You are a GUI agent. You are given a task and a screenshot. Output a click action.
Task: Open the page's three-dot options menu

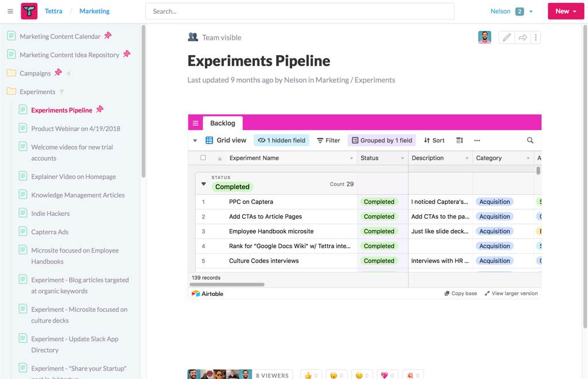point(536,37)
